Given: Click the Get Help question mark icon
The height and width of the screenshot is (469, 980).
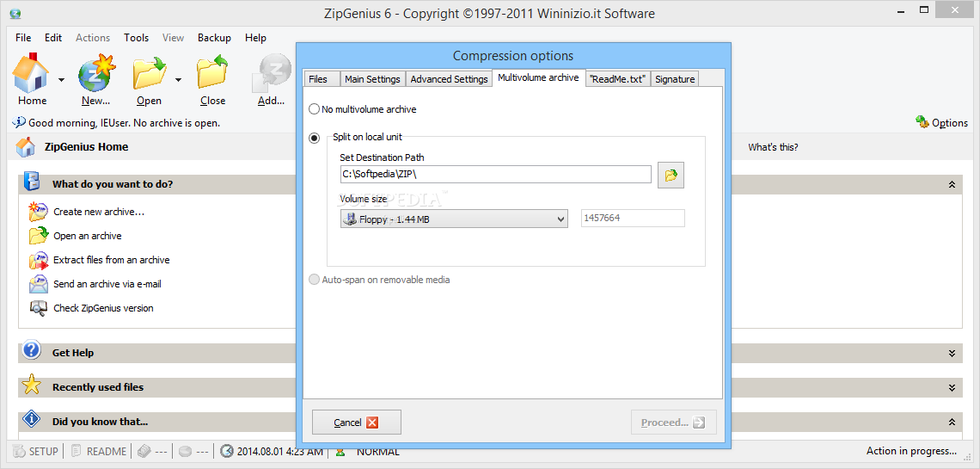Looking at the screenshot, I should click(31, 350).
